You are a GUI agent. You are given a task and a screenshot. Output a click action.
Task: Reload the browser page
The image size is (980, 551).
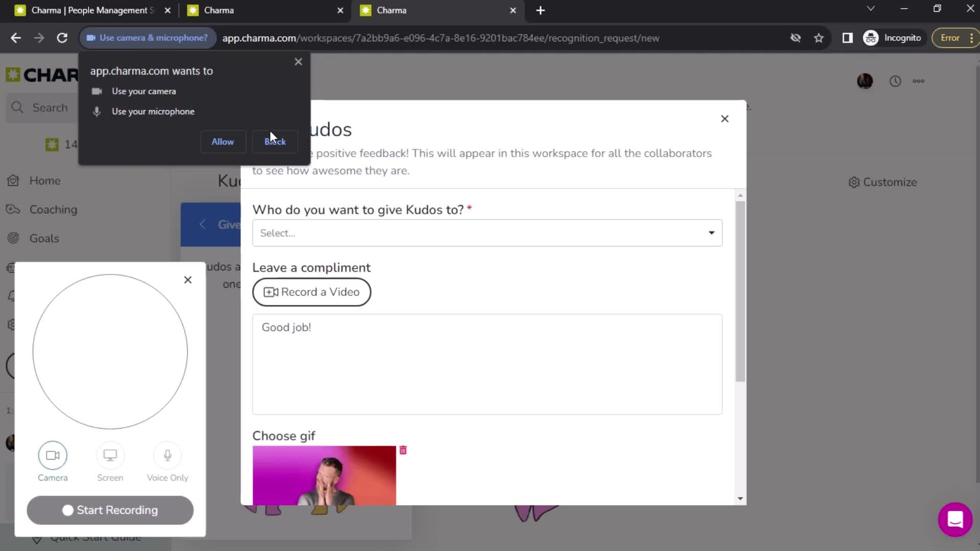coord(62,38)
